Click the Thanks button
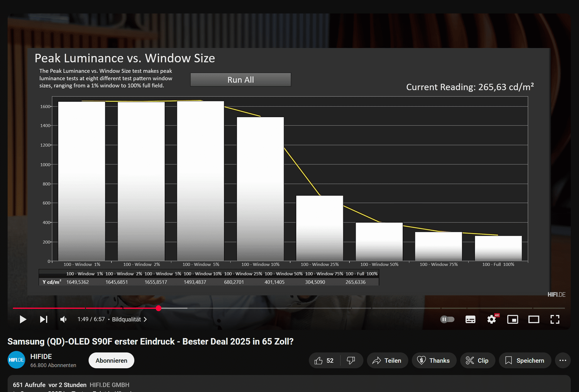 (434, 360)
